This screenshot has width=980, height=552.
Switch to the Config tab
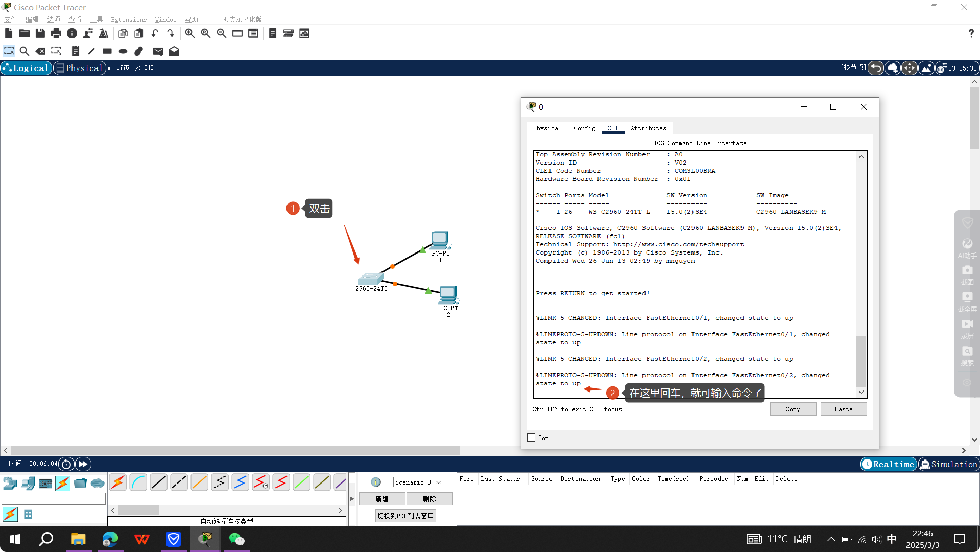584,128
